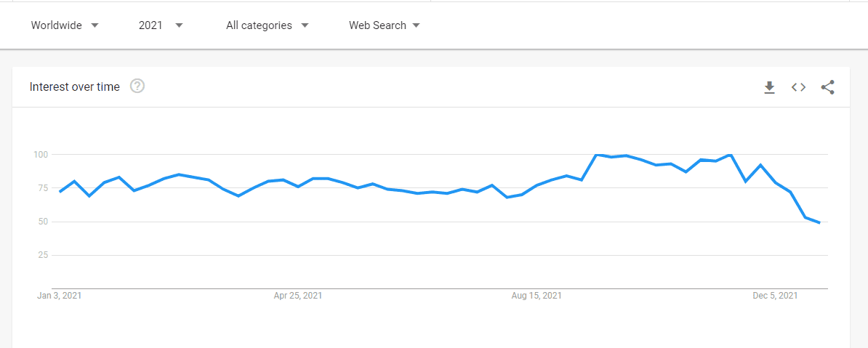This screenshot has width=868, height=348.
Task: Share the Interest over time chart
Action: [827, 87]
